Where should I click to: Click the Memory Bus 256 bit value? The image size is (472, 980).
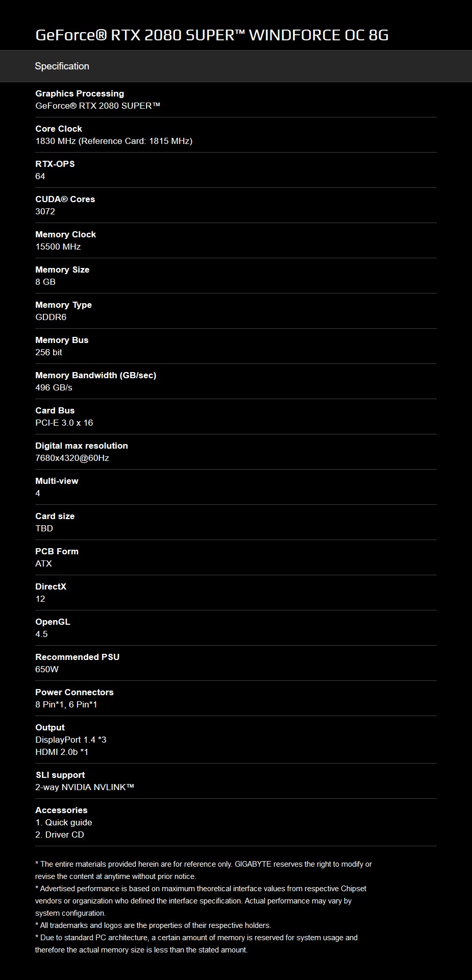pos(48,352)
